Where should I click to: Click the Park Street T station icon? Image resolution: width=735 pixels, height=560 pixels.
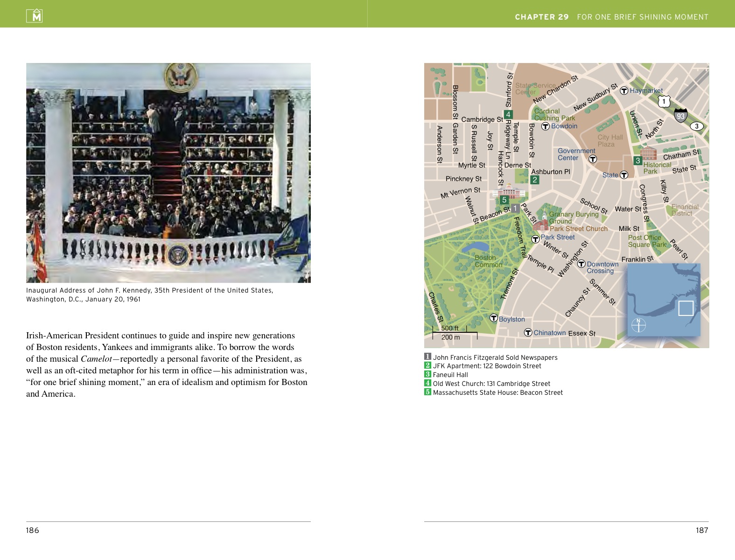click(536, 239)
